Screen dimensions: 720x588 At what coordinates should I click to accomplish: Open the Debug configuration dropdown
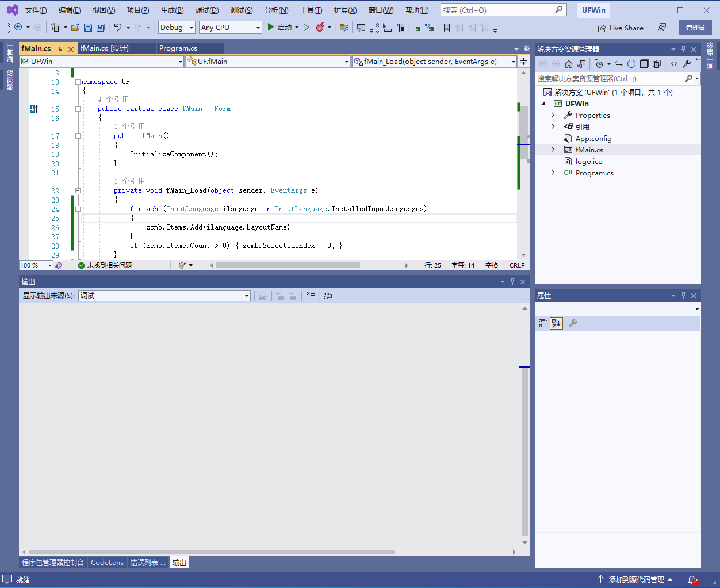coord(177,28)
